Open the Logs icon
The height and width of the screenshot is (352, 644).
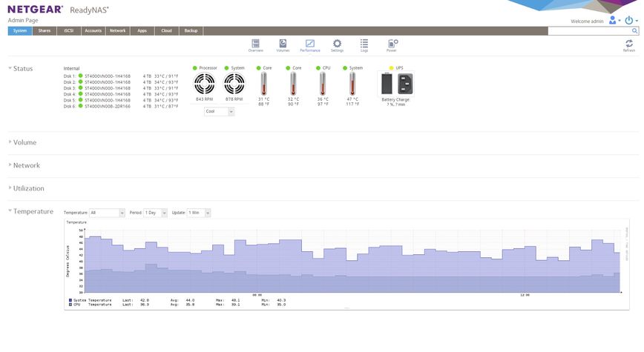pyautogui.click(x=364, y=44)
